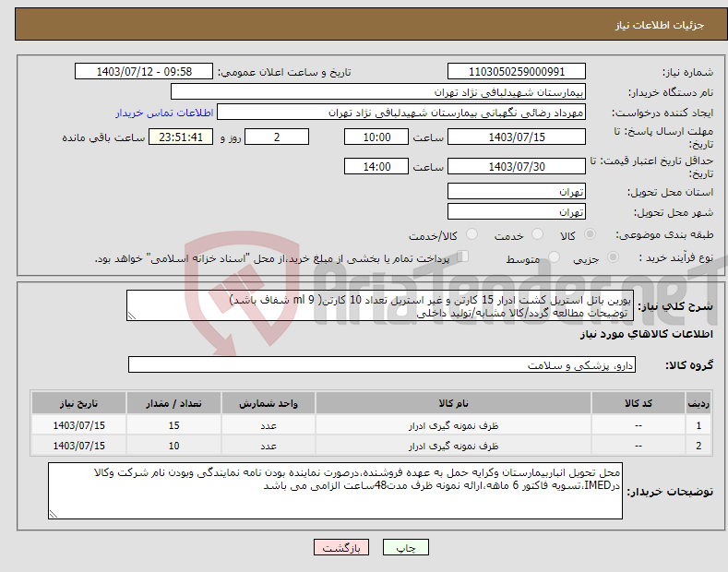Screen dimensions: 728x572
Task: Click the resize handle of the description text area
Action: tap(132, 316)
